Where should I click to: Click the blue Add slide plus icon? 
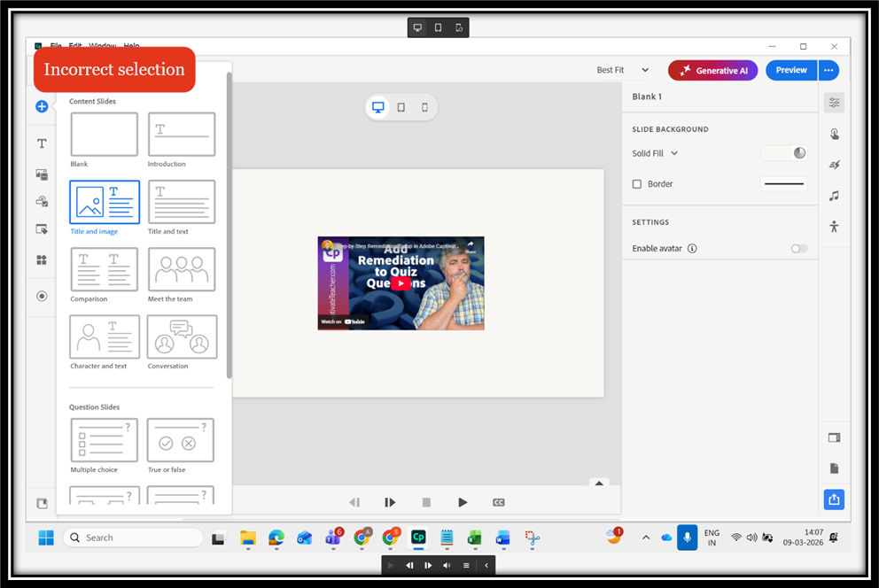(42, 106)
